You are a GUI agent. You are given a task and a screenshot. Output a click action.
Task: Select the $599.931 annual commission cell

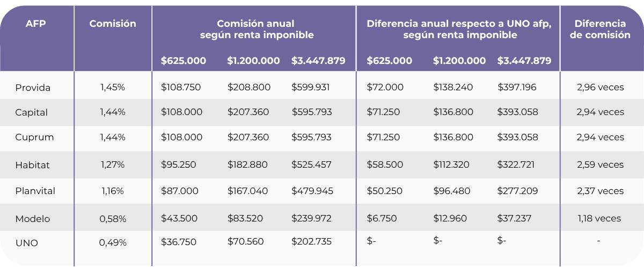point(311,87)
